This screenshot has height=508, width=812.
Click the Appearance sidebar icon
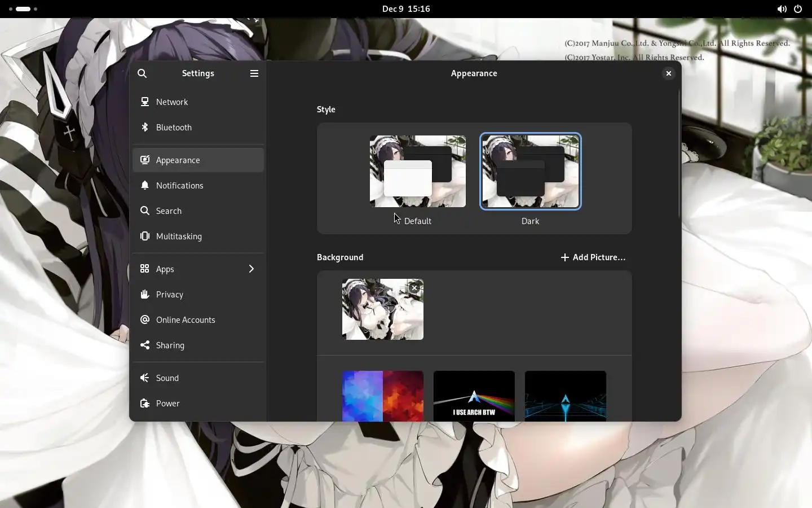point(145,160)
